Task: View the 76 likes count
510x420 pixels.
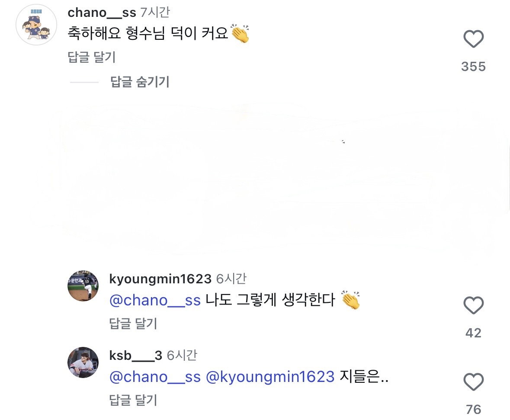Action: (473, 410)
